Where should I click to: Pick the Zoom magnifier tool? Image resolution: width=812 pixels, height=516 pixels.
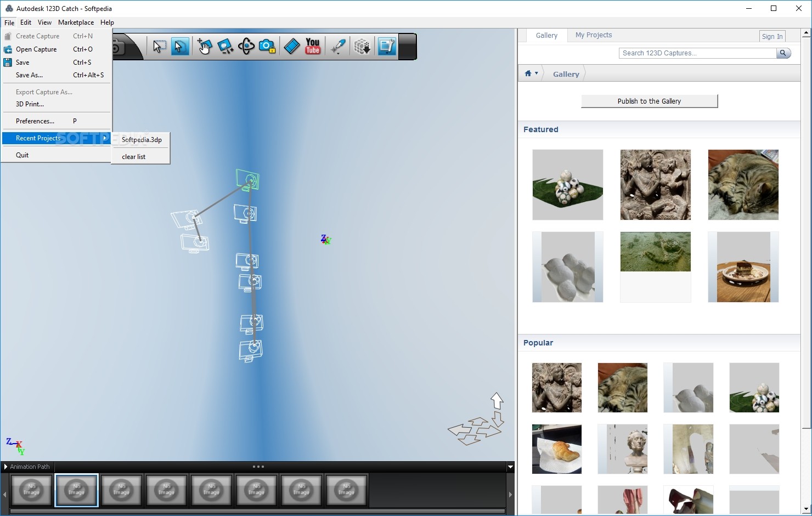[x=225, y=47]
